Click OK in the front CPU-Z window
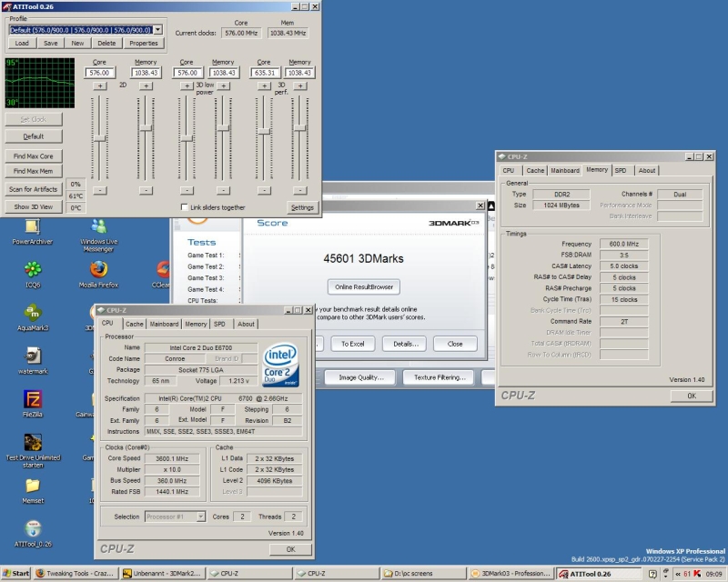728x582 pixels. tap(290, 549)
